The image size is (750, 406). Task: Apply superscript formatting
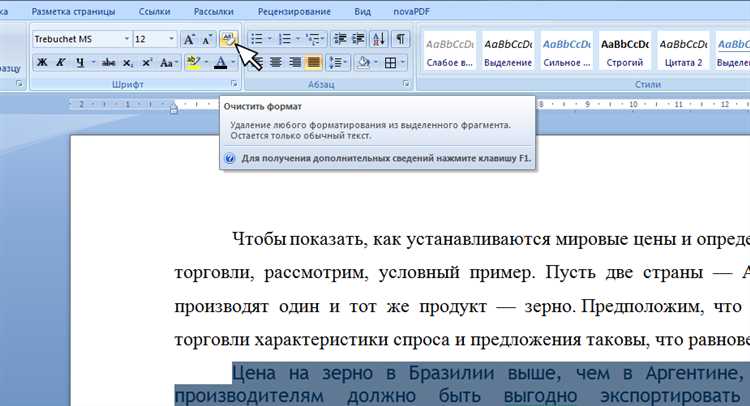pyautogui.click(x=147, y=63)
